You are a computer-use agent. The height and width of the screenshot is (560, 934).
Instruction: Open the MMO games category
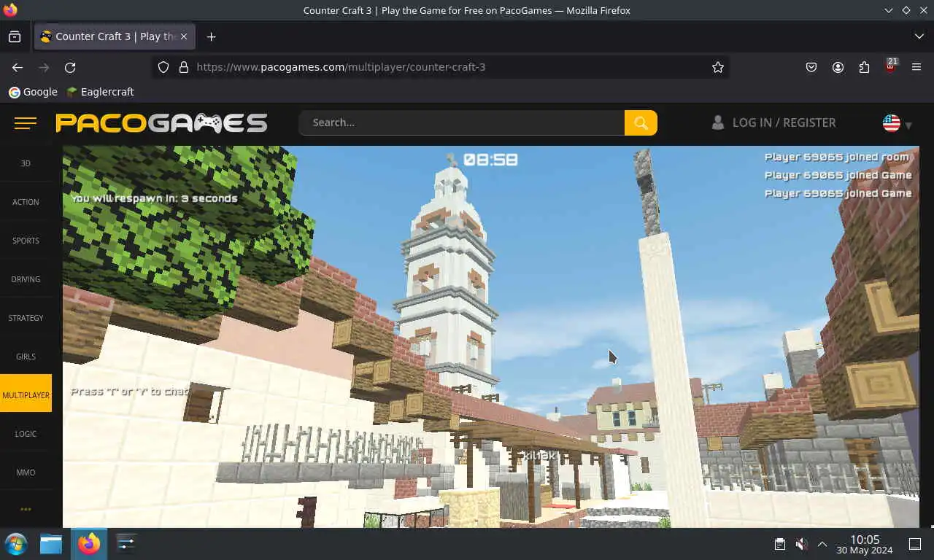(26, 472)
